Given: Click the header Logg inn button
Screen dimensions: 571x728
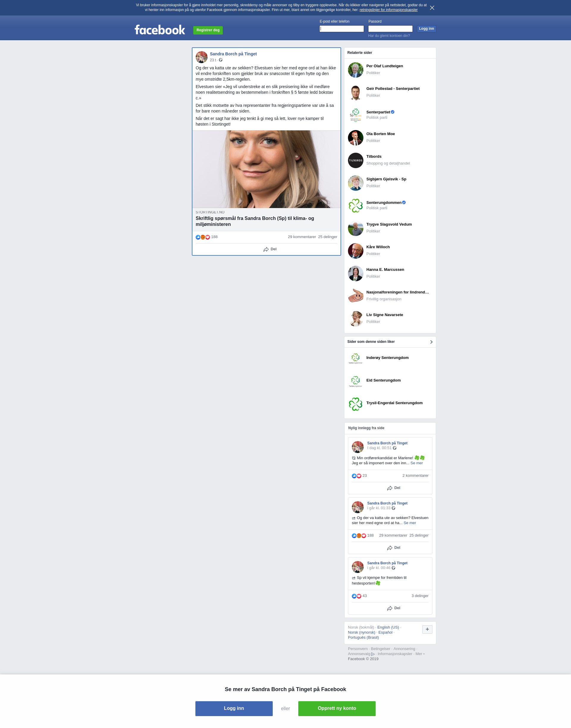Looking at the screenshot, I should point(426,29).
